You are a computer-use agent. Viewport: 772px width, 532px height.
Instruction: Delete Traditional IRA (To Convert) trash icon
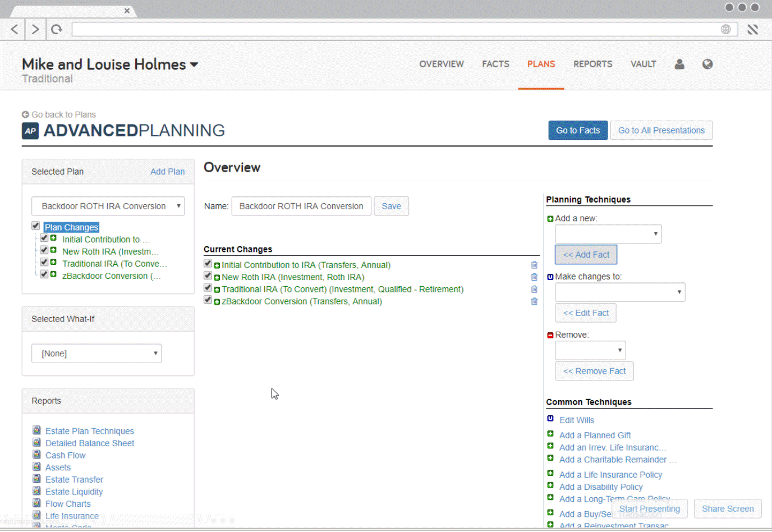click(534, 289)
